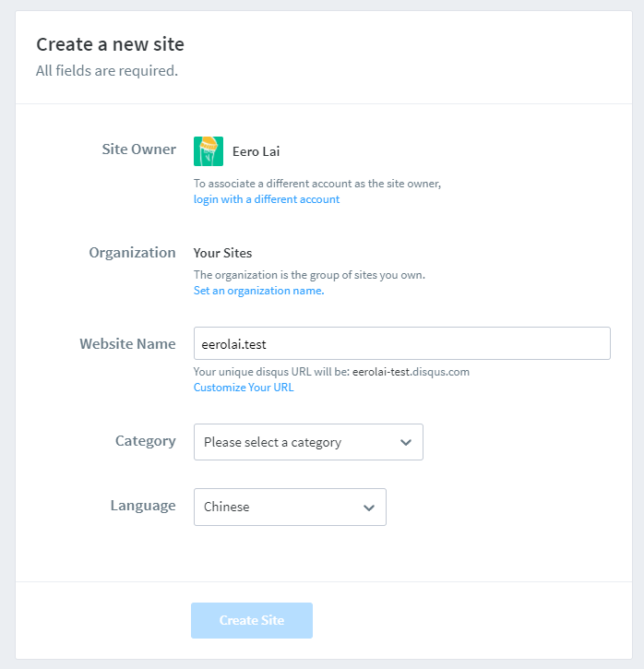Click the Eero Lai avatar image
644x669 pixels.
pos(209,151)
